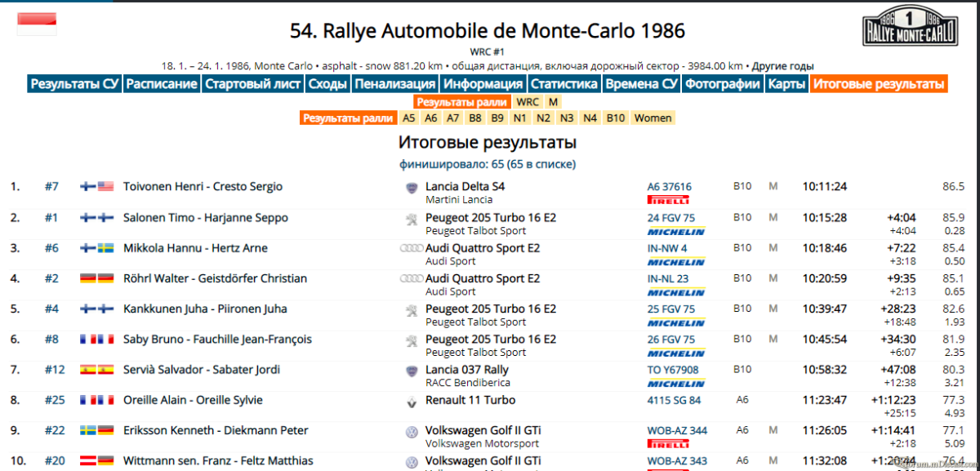
Task: Click the Audi Quattro Sport E2 text in Mikkola's row
Action: coord(483,248)
